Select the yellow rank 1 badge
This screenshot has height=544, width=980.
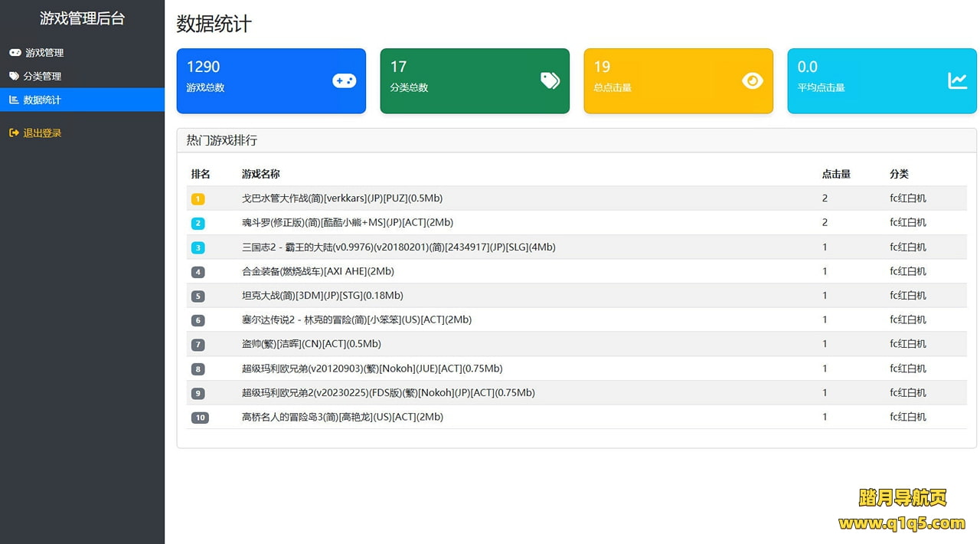(x=198, y=199)
